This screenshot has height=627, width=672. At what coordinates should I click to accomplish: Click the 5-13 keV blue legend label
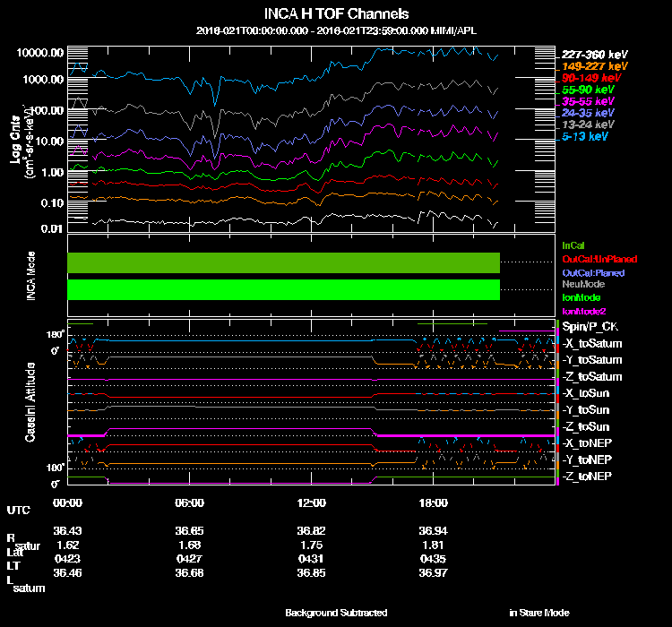pyautogui.click(x=586, y=136)
